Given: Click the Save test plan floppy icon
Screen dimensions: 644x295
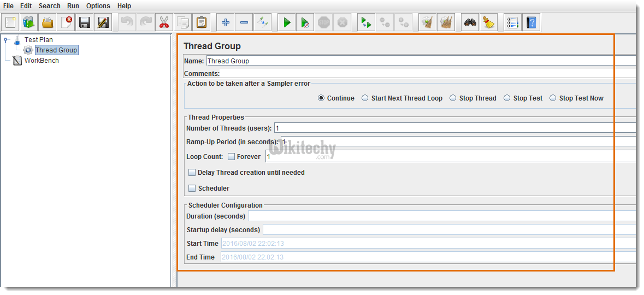Looking at the screenshot, I should click(85, 22).
